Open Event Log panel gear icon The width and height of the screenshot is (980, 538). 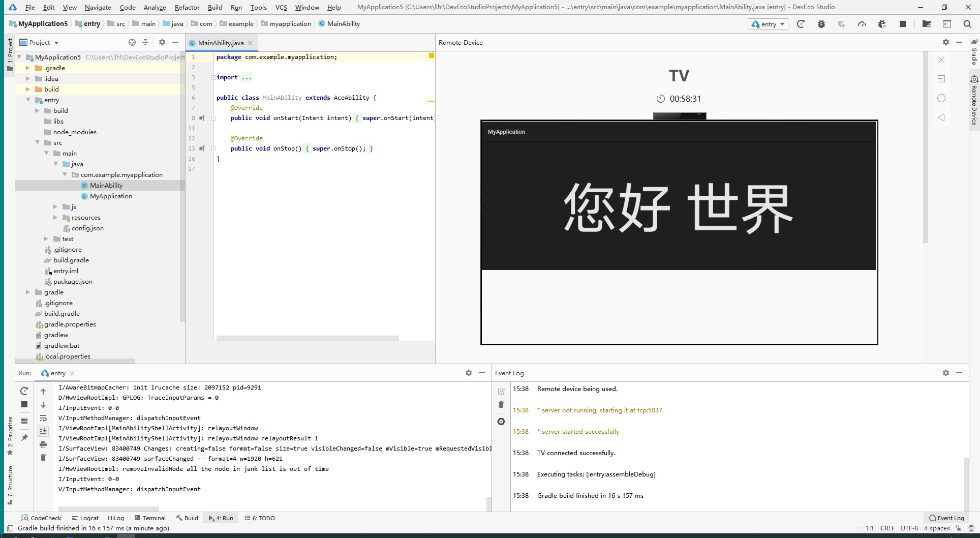pyautogui.click(x=945, y=373)
